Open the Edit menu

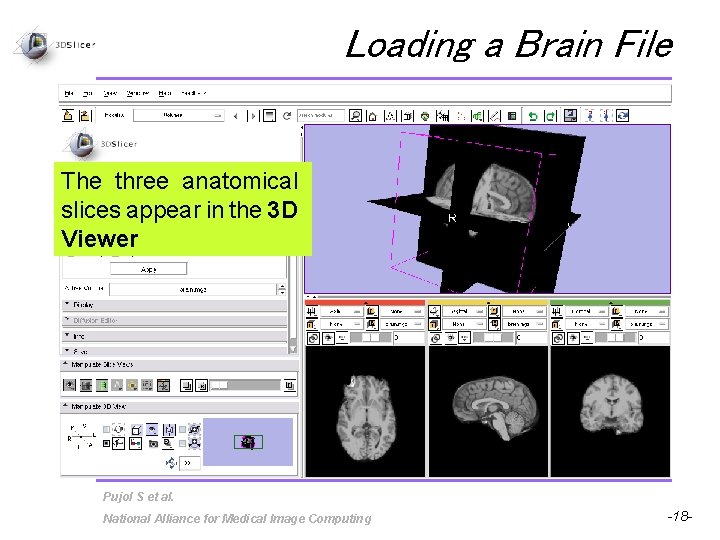point(88,93)
